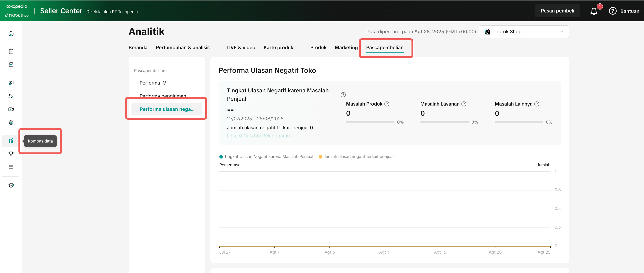Click the live video camera sidebar icon

point(11,109)
